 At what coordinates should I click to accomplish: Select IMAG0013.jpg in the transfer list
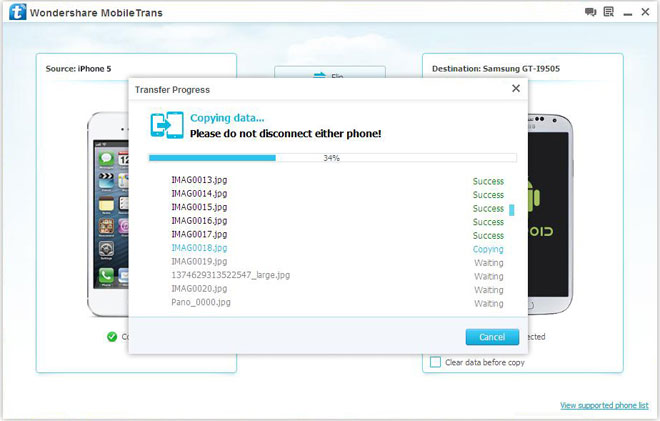tap(199, 180)
